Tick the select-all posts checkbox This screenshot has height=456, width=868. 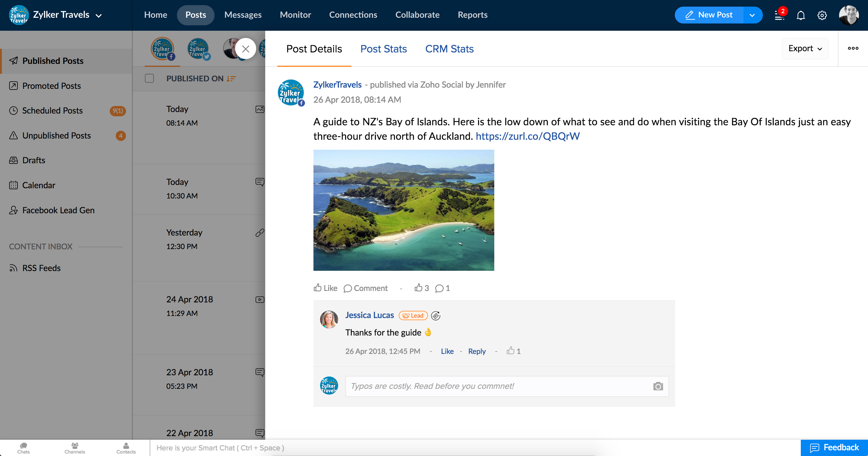pos(149,79)
